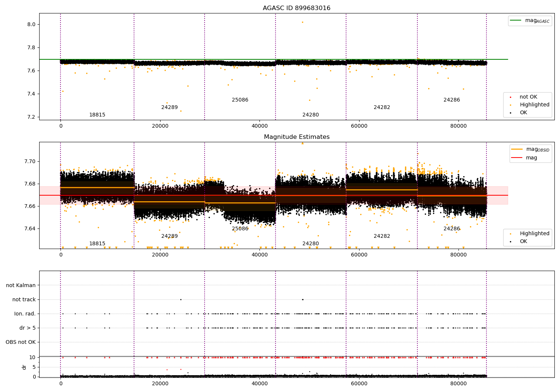Select the orange mag OBSID legend line
The image size is (560, 392).
coord(517,149)
